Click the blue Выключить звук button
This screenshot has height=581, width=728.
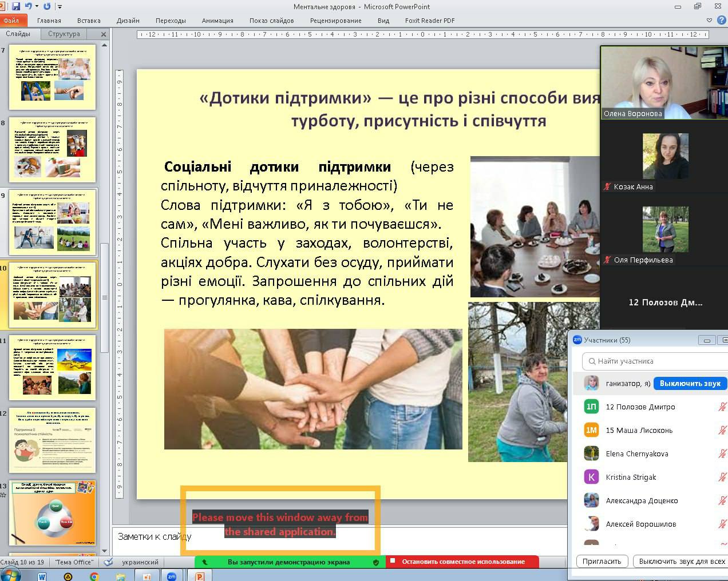tap(690, 383)
